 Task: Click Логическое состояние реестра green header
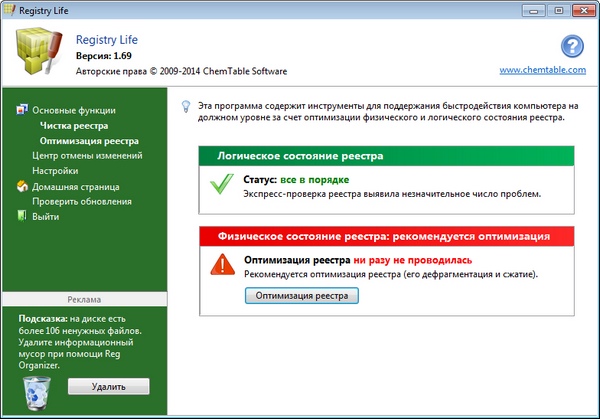[x=386, y=156]
